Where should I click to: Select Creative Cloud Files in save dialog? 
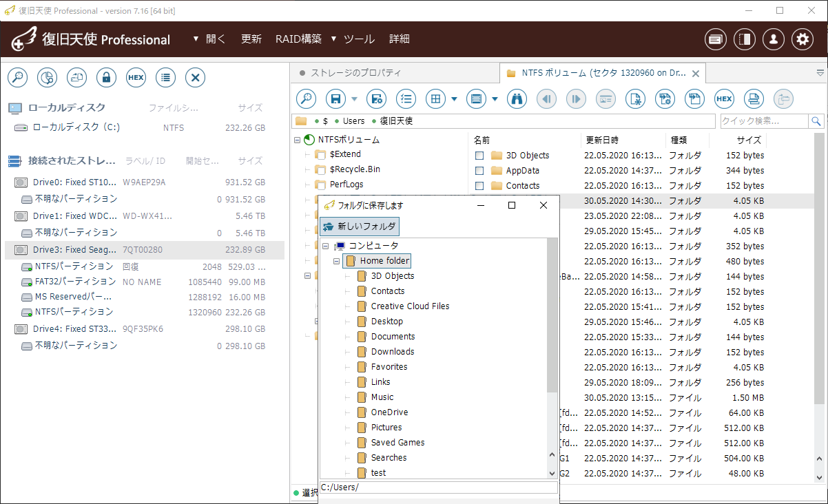pyautogui.click(x=410, y=306)
